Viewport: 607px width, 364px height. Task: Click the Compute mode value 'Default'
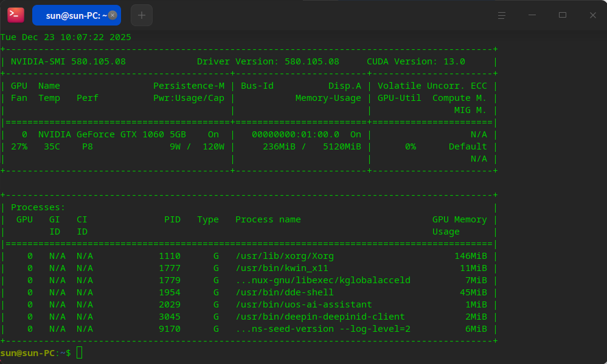468,146
